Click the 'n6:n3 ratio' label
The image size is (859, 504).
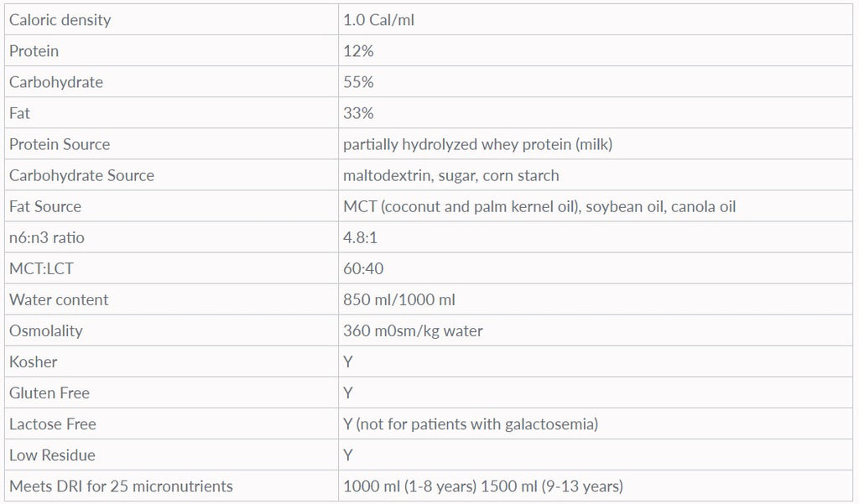point(47,237)
